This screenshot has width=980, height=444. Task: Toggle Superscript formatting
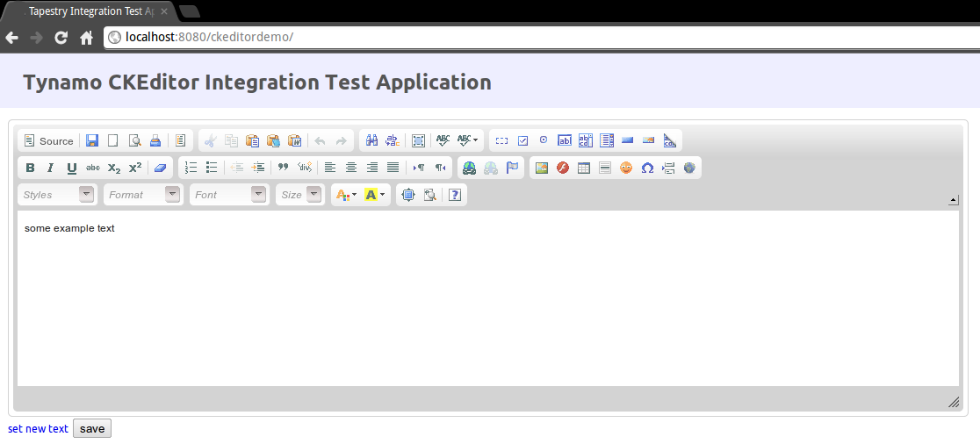pyautogui.click(x=135, y=168)
